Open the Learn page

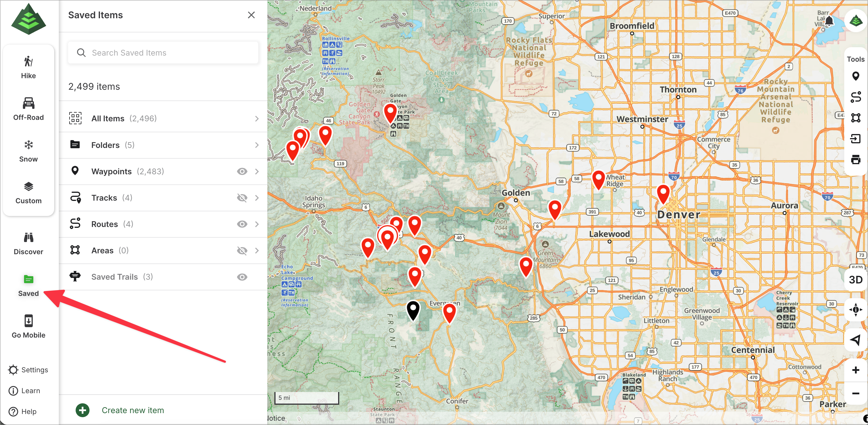[x=24, y=391]
